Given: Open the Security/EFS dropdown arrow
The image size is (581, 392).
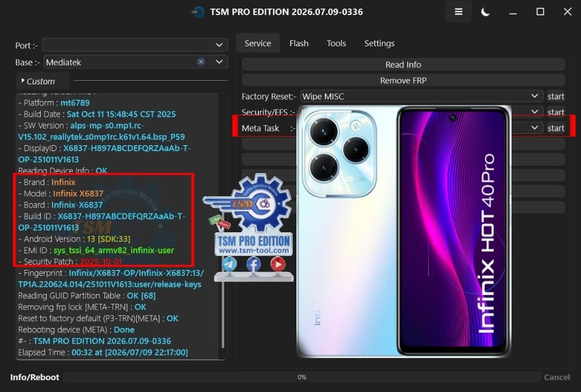Looking at the screenshot, I should [x=534, y=111].
